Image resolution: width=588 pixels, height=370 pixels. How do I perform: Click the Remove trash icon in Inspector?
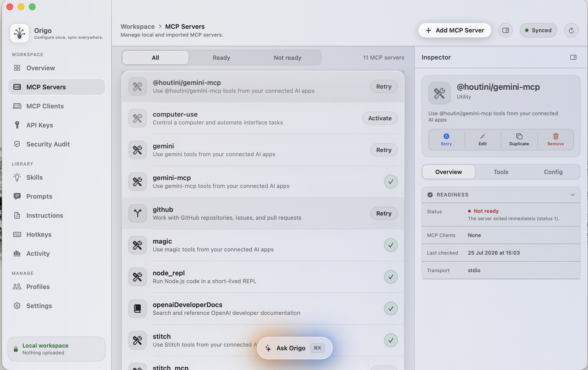tap(556, 136)
